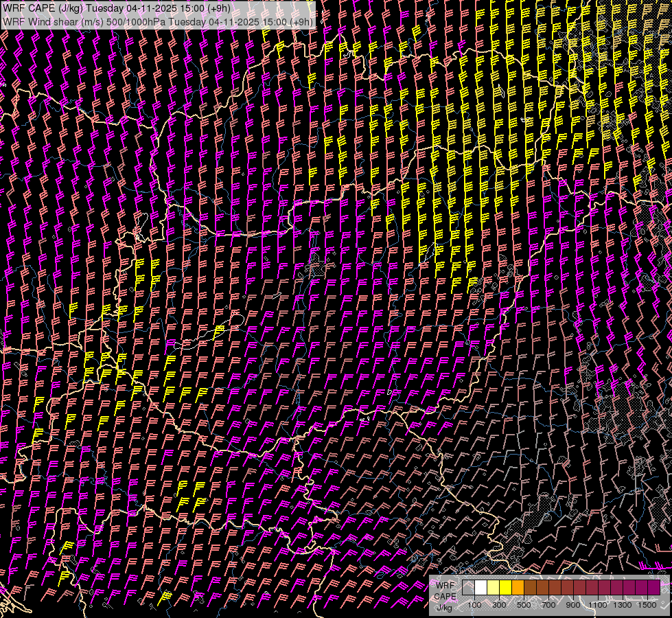Click the 700 legend scale label
672x618 pixels.
[x=548, y=605]
